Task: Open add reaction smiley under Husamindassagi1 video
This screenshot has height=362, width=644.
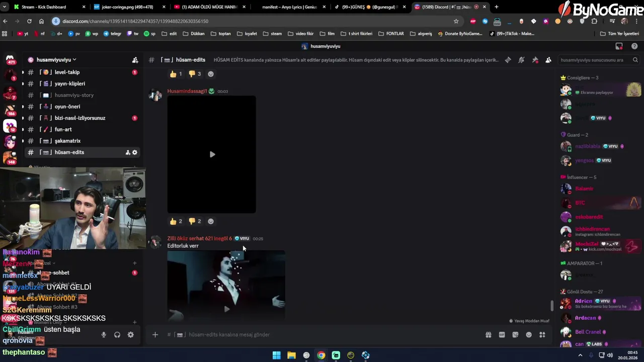Action: 211,221
